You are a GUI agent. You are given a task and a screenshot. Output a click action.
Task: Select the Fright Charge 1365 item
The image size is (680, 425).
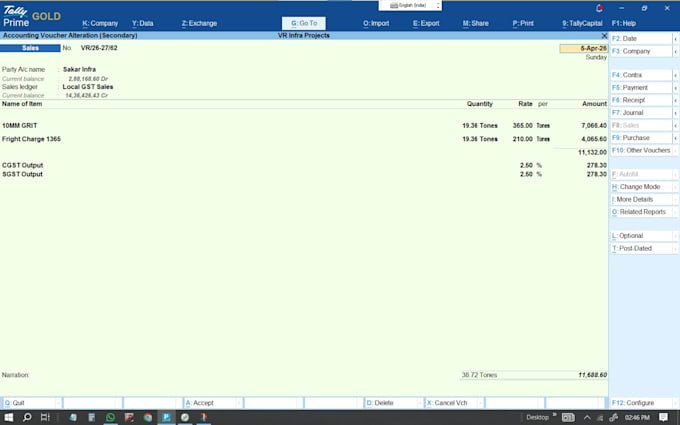click(x=31, y=139)
